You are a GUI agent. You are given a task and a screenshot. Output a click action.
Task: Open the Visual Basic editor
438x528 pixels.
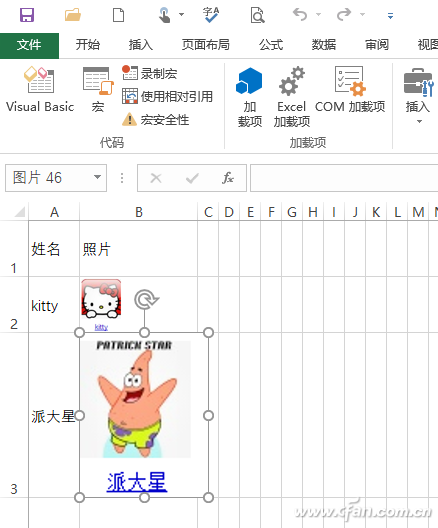[x=40, y=90]
